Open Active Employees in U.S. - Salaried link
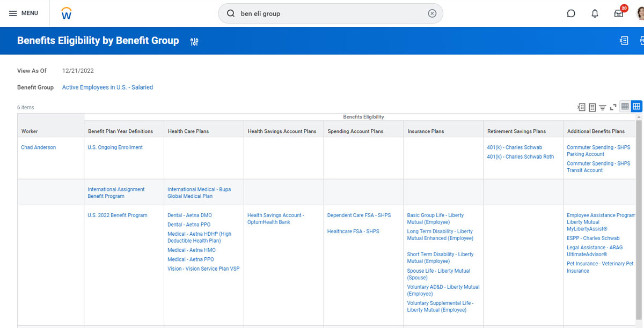Viewport: 644px width, 328px height. point(107,87)
